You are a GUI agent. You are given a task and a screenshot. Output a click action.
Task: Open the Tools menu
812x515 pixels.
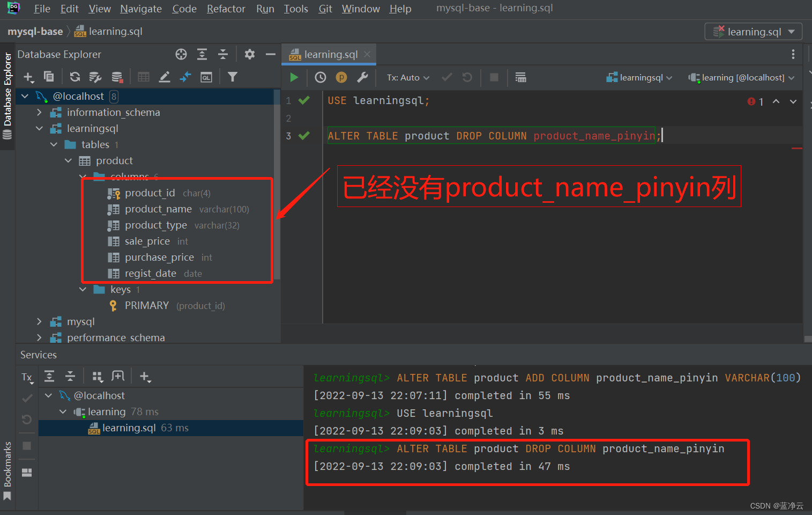coord(296,9)
